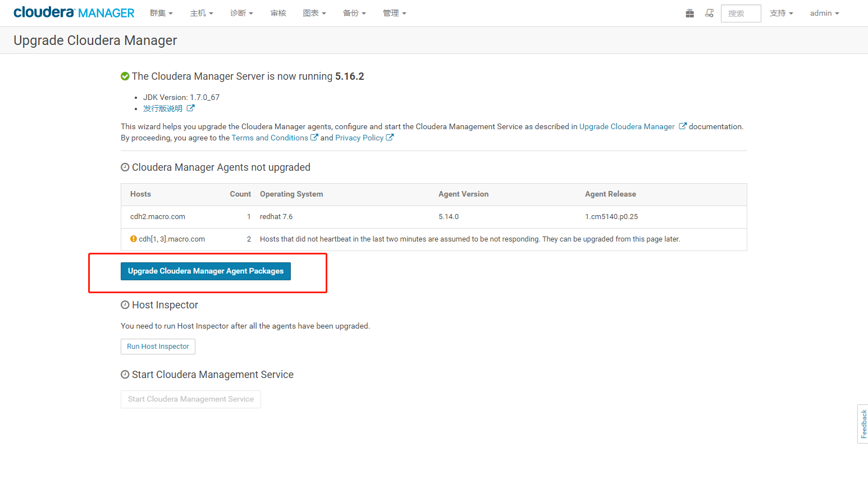Click external link icon after Terms and Conditions

314,138
